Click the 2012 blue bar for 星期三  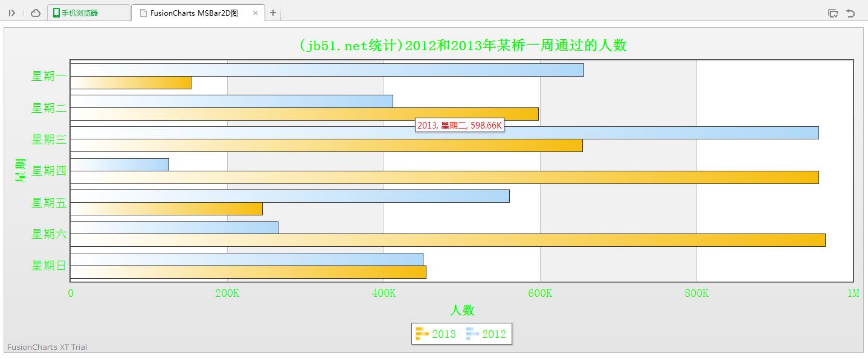[x=444, y=133]
